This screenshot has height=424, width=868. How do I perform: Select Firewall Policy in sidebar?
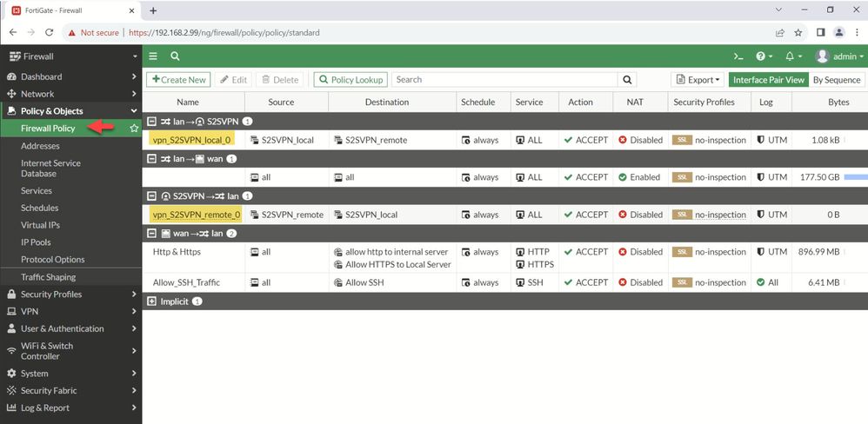48,129
